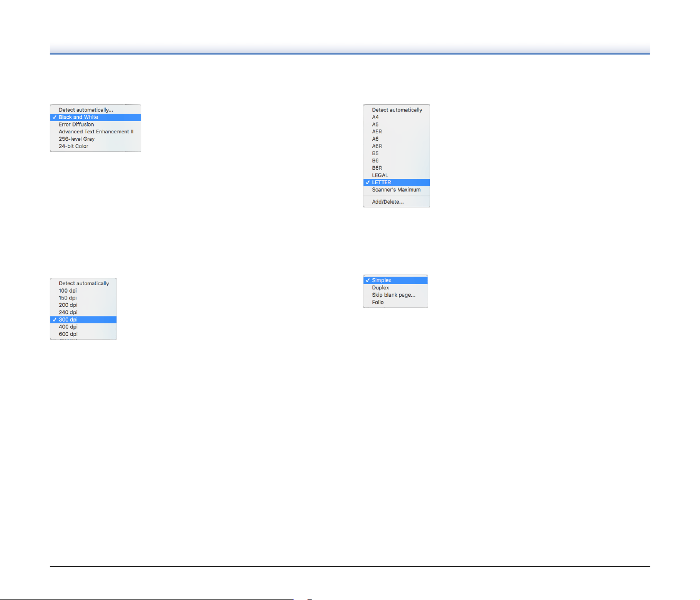Image resolution: width=700 pixels, height=600 pixels.
Task: Choose 256-level Gray mode
Action: (95, 139)
